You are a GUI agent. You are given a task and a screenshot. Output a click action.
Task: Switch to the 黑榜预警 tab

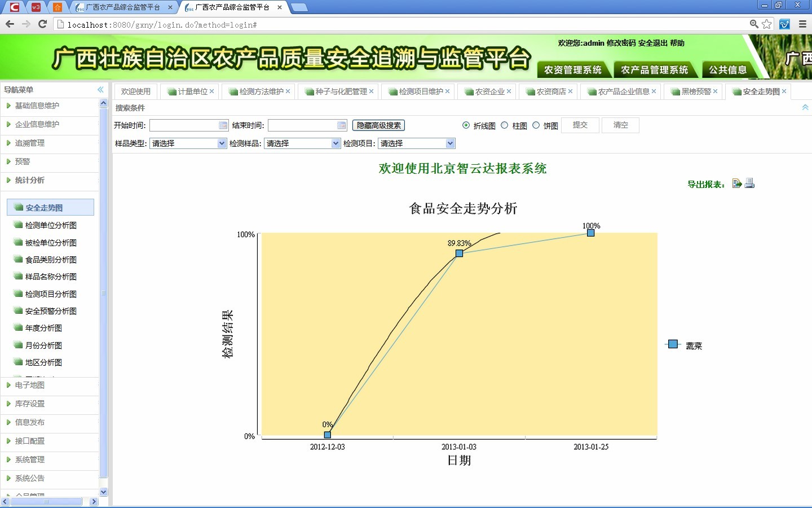695,91
